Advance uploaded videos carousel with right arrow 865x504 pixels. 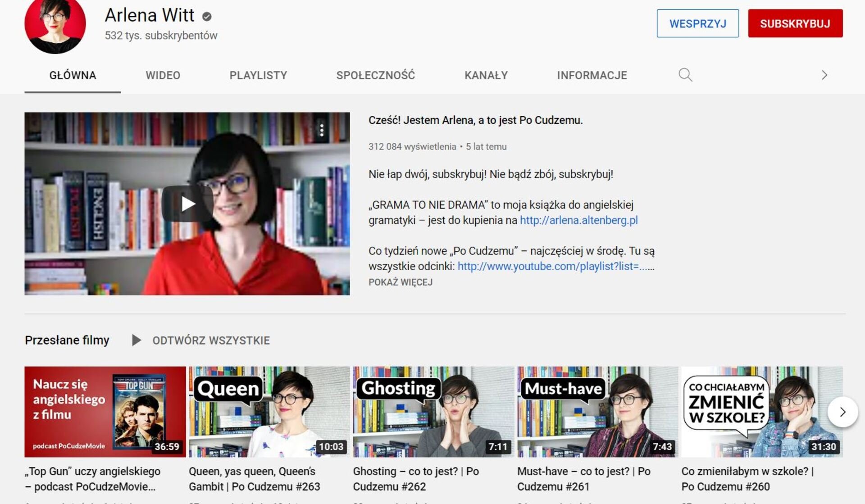point(842,412)
